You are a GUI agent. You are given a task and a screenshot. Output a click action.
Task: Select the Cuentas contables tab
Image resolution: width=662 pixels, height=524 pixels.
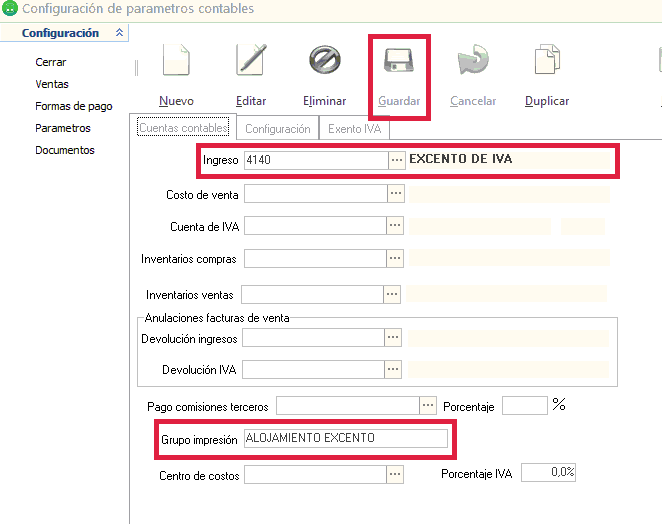pyautogui.click(x=184, y=129)
